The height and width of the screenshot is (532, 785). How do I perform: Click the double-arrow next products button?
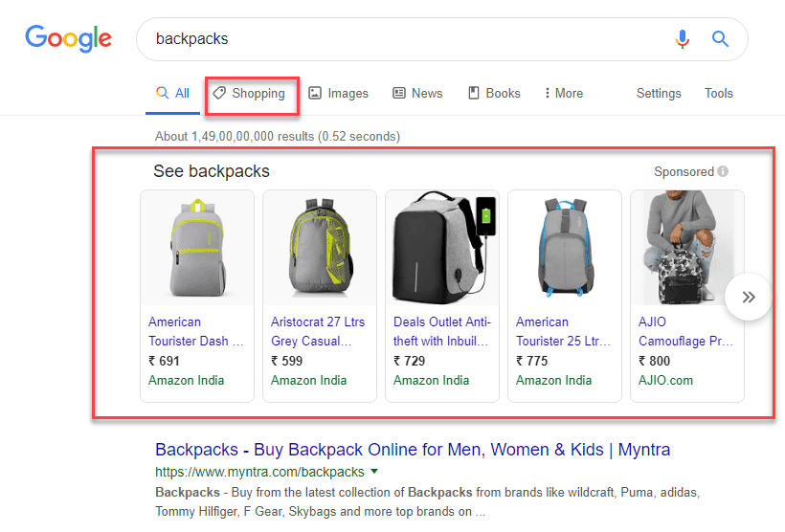pyautogui.click(x=749, y=298)
